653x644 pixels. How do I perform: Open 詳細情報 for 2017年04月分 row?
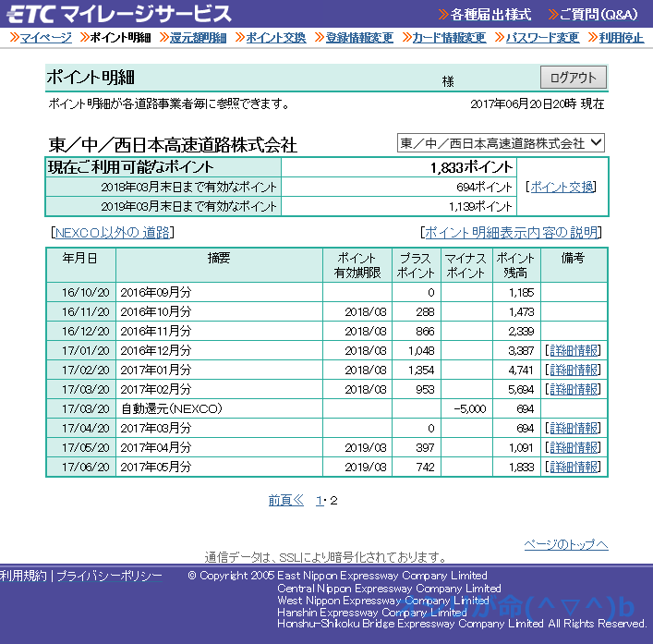[574, 448]
